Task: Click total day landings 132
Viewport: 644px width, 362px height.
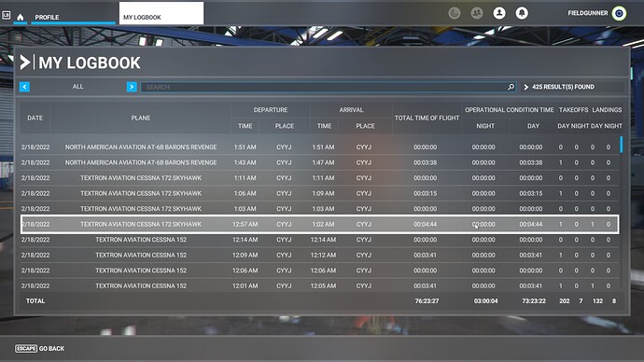Action: point(597,300)
